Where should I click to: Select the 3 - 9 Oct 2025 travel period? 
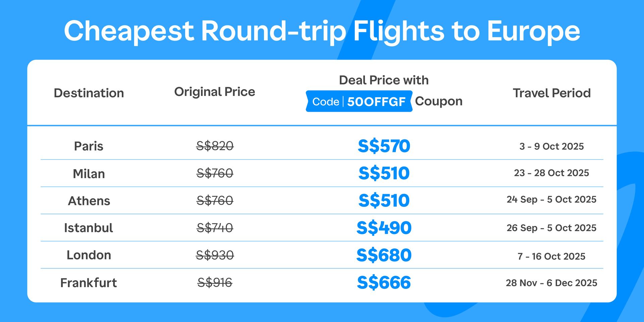coord(552,146)
